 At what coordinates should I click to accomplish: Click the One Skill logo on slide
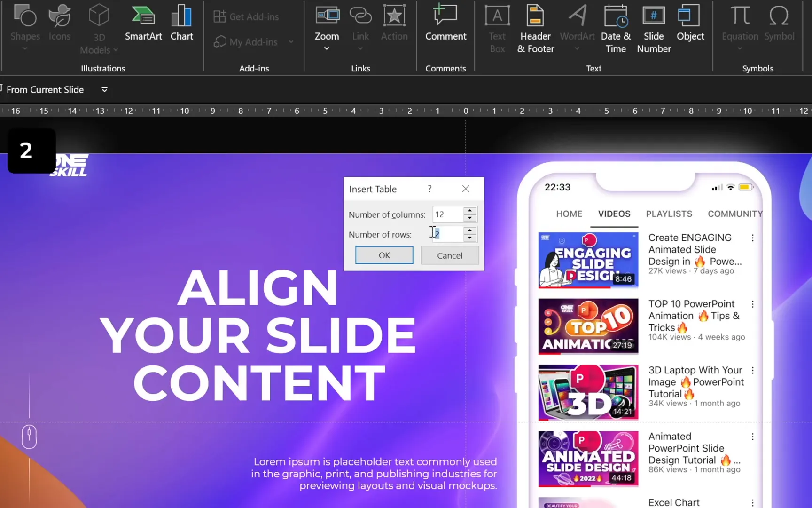(70, 166)
